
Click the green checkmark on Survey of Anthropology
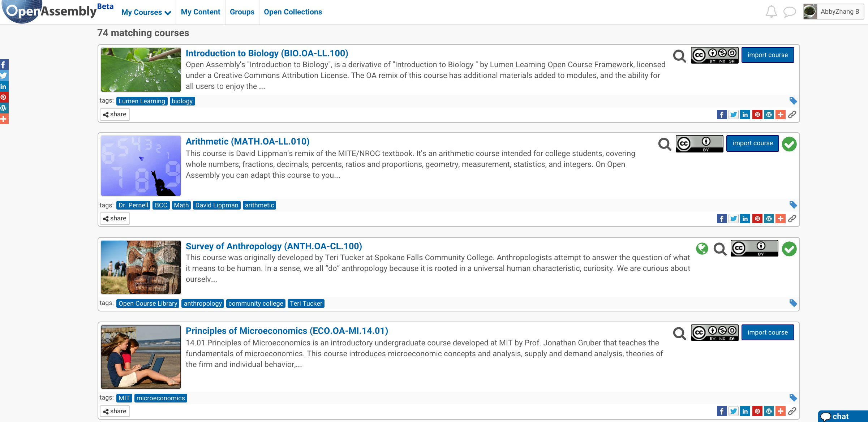pos(789,249)
